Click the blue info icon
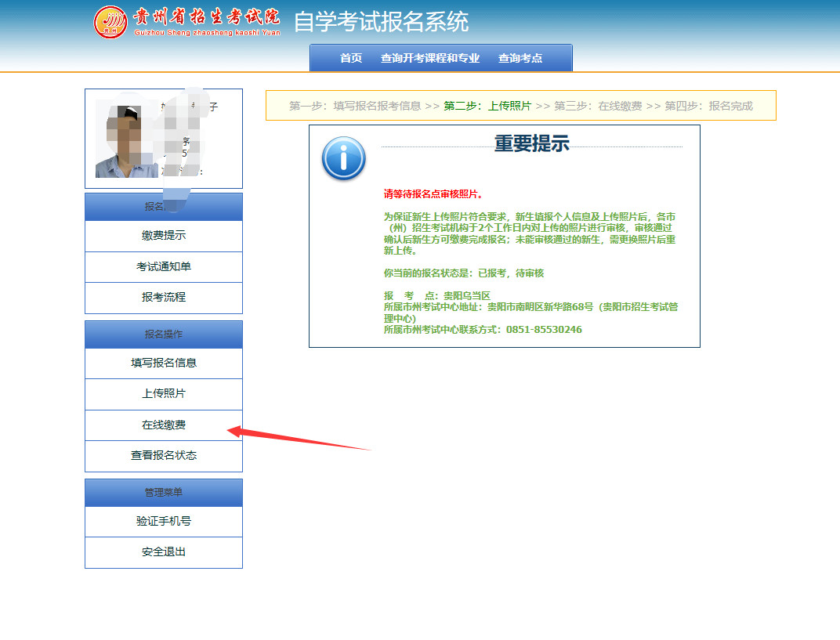This screenshot has width=840, height=640. tap(343, 159)
